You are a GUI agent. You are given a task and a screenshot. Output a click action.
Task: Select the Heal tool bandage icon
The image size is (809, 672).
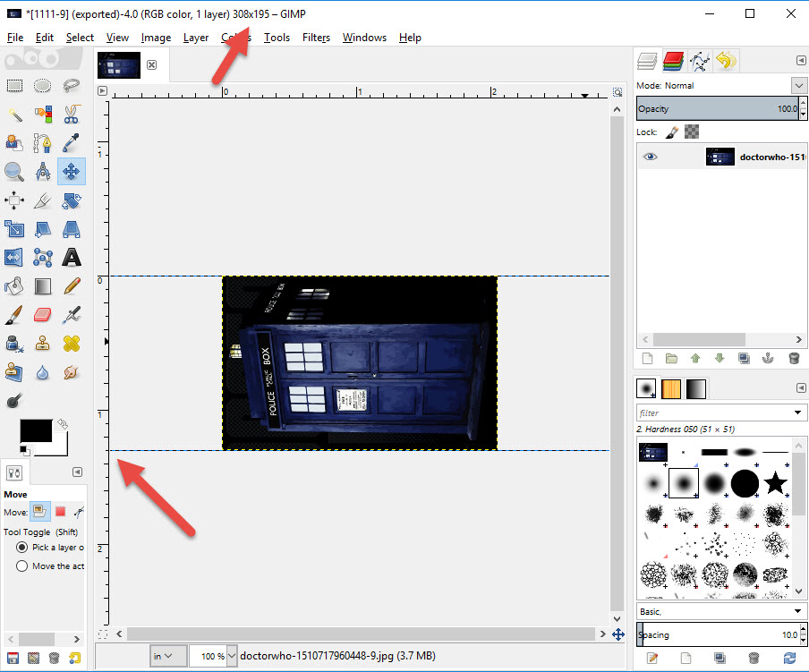click(72, 343)
